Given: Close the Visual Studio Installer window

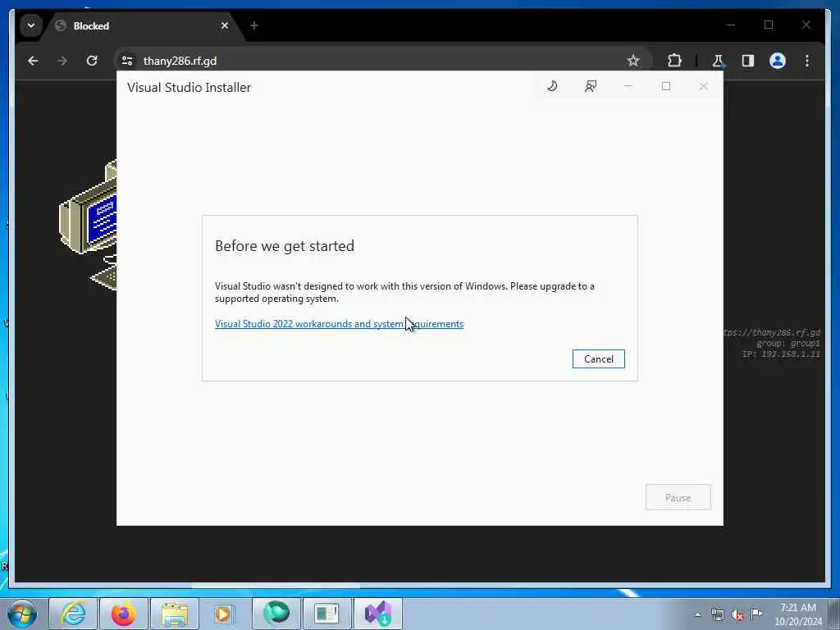Looking at the screenshot, I should 703,86.
